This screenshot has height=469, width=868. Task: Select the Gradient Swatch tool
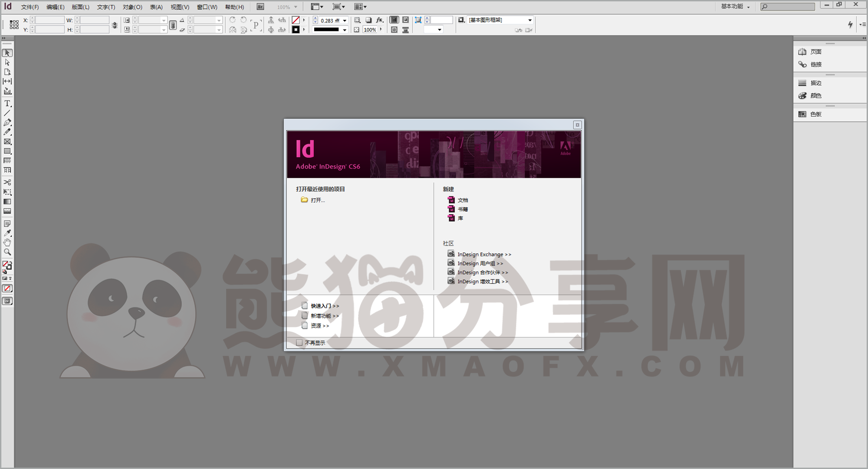pyautogui.click(x=7, y=201)
